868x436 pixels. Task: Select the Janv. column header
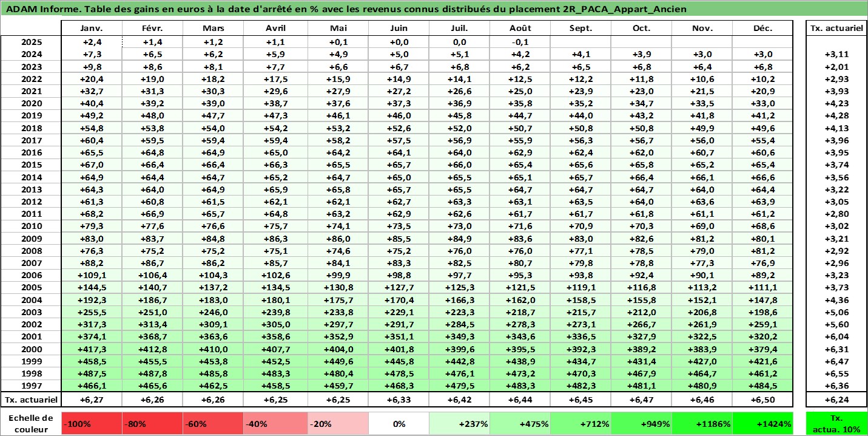(92, 29)
